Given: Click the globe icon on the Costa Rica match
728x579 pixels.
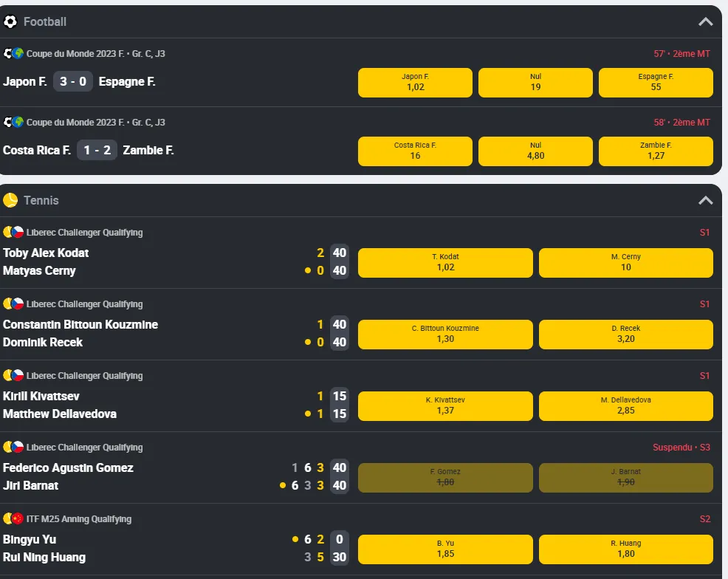Looking at the screenshot, I should tap(16, 122).
